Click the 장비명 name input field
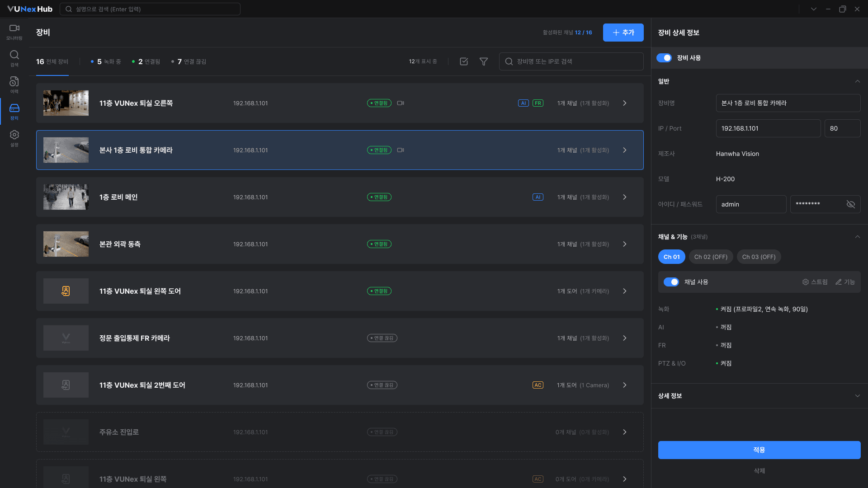This screenshot has width=868, height=488. click(788, 103)
